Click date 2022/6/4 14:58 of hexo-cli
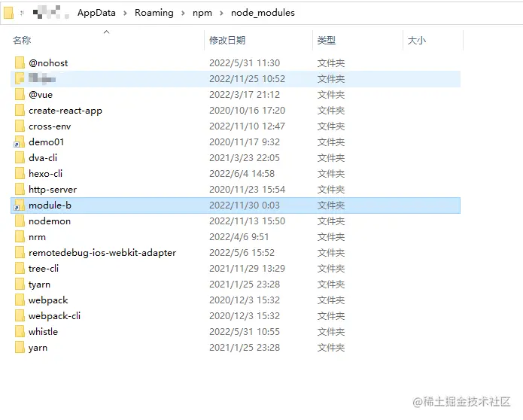Image resolution: width=523 pixels, height=420 pixels. tap(242, 173)
